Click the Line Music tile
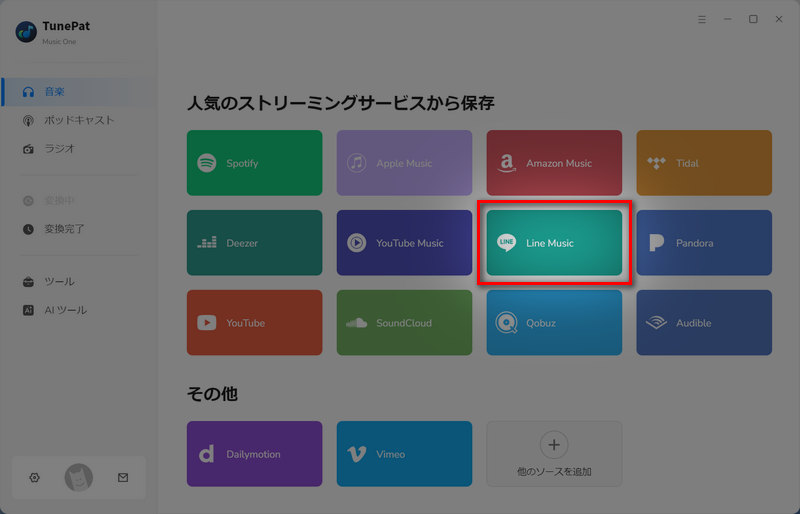Screen dimensions: 800x514 [x=554, y=242]
